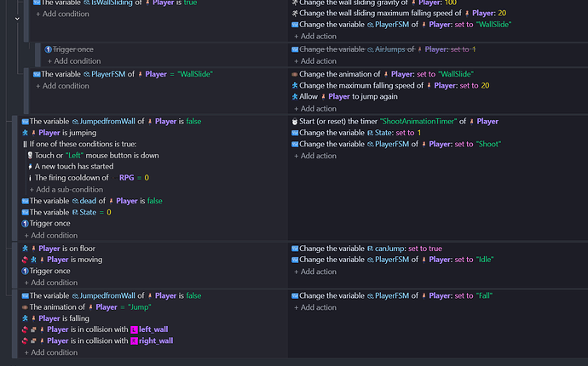Click platformer icon next to Player is jumping
This screenshot has width=588, height=366.
25,133
